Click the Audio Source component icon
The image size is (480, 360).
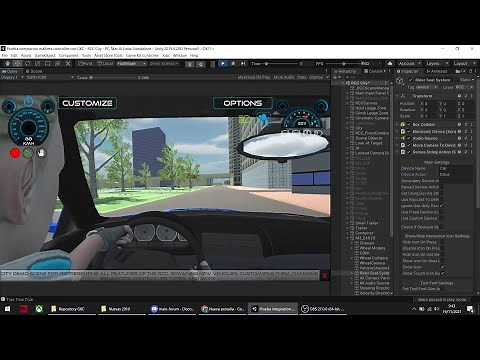click(403, 138)
